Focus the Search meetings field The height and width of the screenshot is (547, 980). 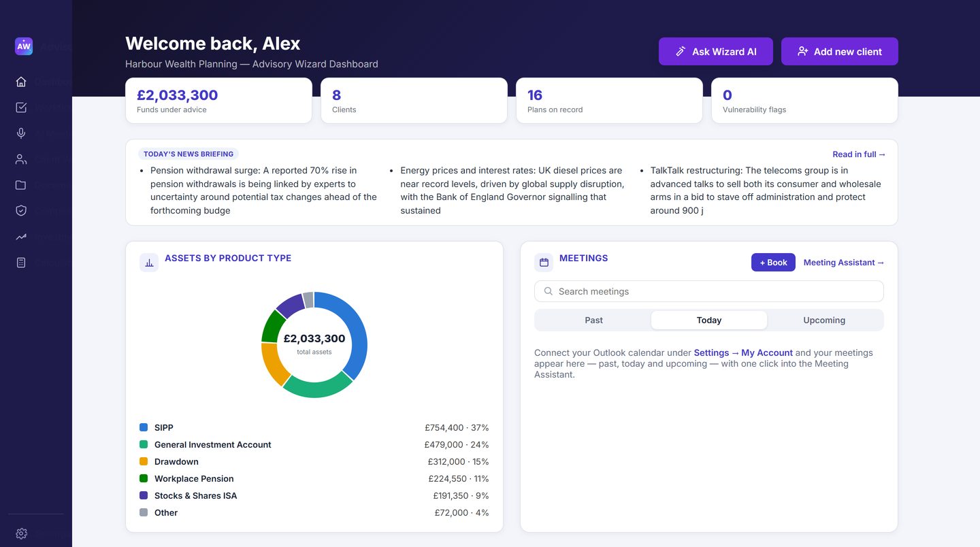pyautogui.click(x=709, y=291)
